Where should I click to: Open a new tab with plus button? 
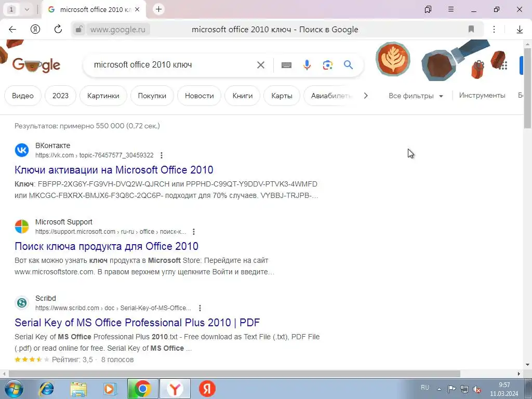coord(158,9)
